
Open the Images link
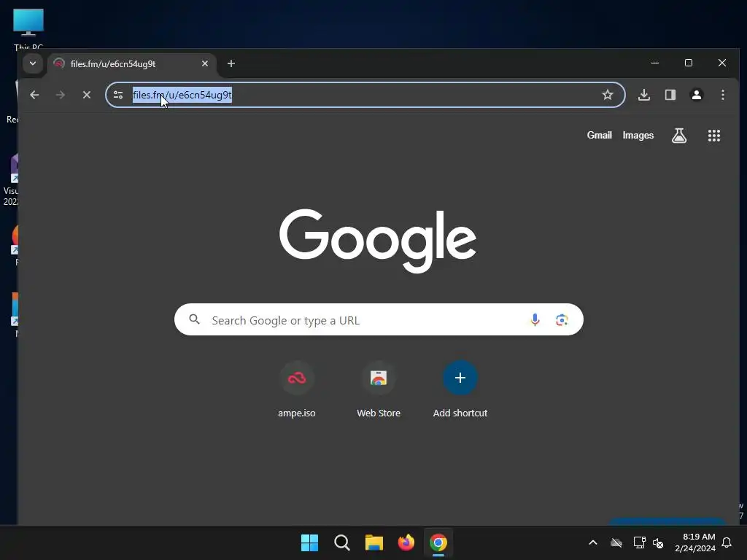point(638,135)
